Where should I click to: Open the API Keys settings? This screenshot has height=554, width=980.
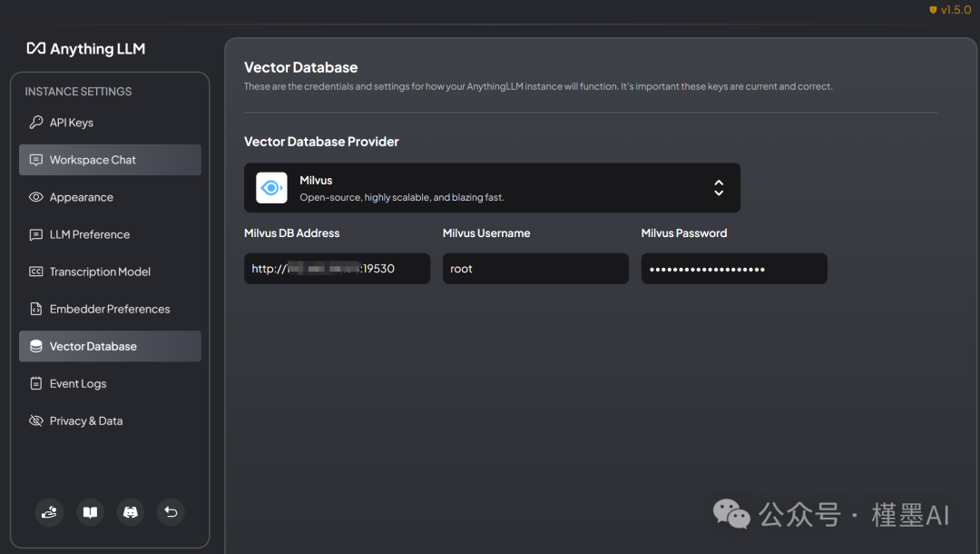pos(110,123)
